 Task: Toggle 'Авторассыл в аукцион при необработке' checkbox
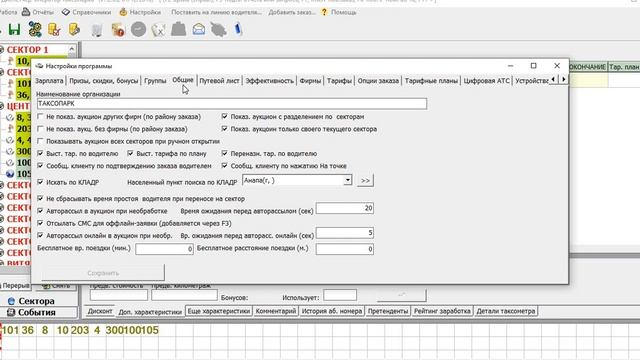[40, 211]
